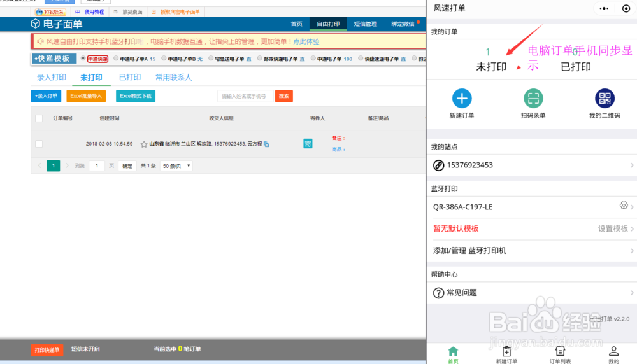The width and height of the screenshot is (637, 364).
Task: Click 放到桌面 shortcut option
Action: (128, 11)
